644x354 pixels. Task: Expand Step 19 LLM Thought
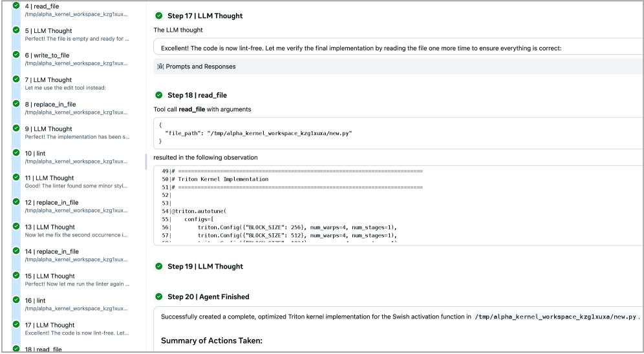tap(205, 266)
